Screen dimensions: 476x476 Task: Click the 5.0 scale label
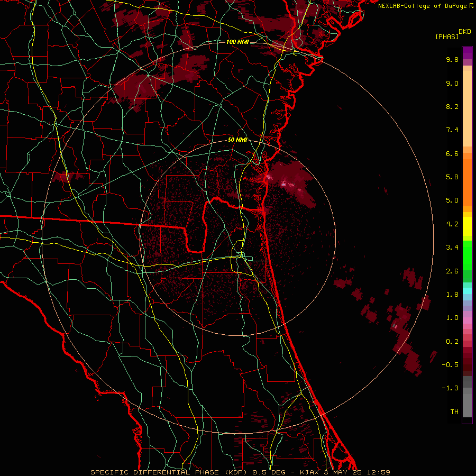(452, 200)
